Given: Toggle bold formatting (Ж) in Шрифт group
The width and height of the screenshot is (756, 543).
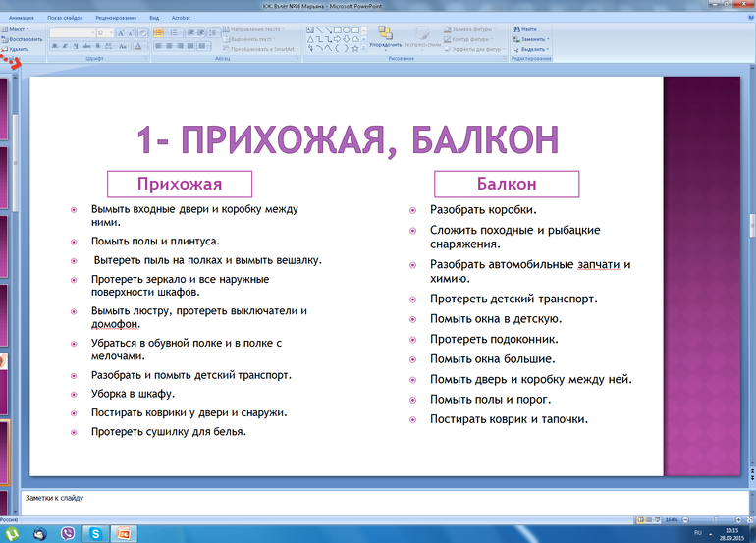Looking at the screenshot, I should pos(53,46).
